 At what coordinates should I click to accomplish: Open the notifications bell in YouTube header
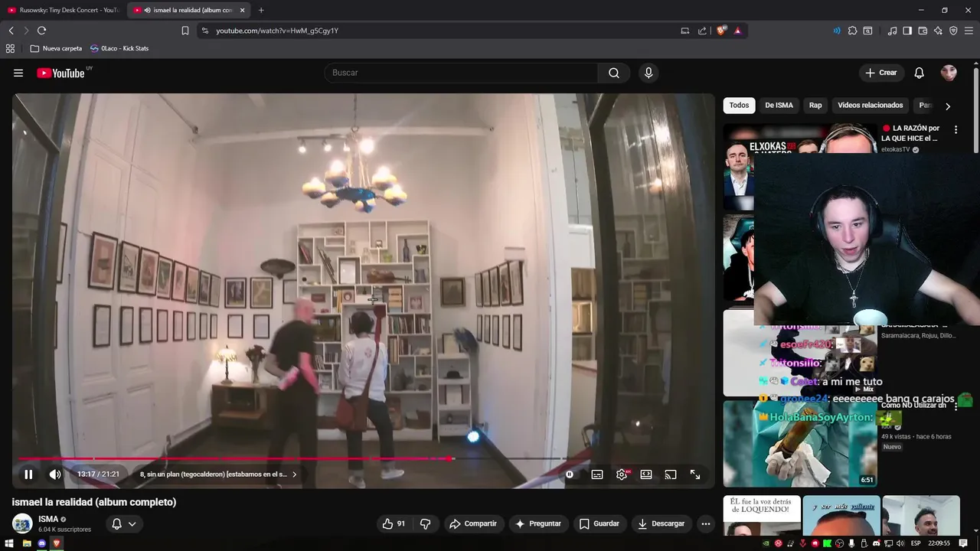[920, 73]
